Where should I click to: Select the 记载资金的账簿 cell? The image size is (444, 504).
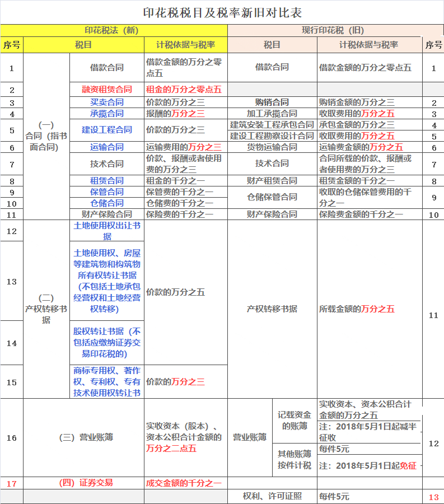point(295,421)
